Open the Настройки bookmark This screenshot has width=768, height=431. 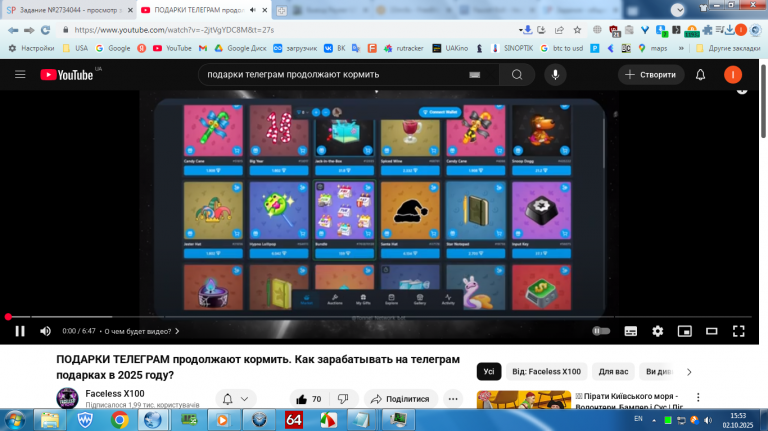pos(31,48)
